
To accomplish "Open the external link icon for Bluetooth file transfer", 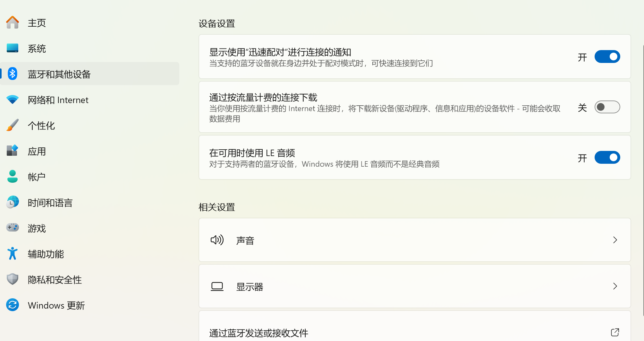I will point(615,332).
